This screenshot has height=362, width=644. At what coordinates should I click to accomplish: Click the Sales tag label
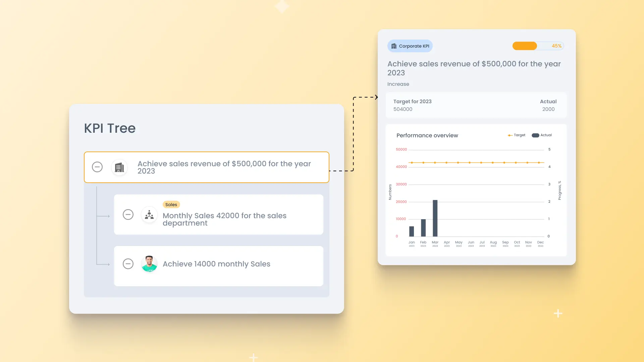pos(171,204)
